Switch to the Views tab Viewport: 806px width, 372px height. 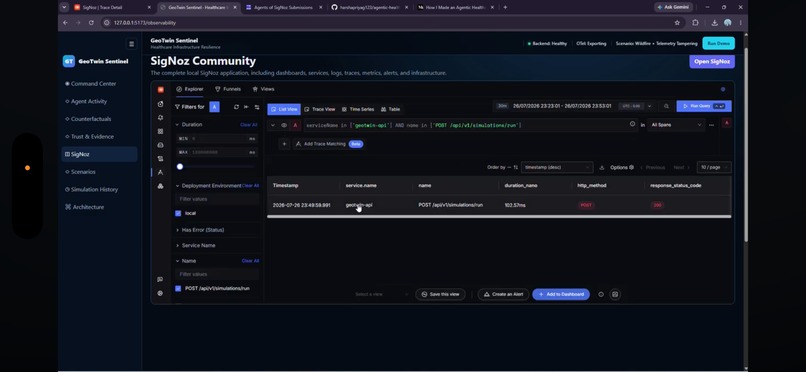(263, 89)
